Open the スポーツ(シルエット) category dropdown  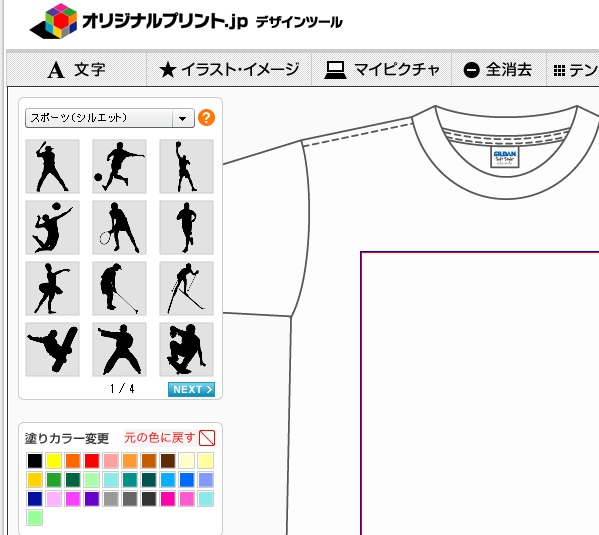tap(110, 118)
